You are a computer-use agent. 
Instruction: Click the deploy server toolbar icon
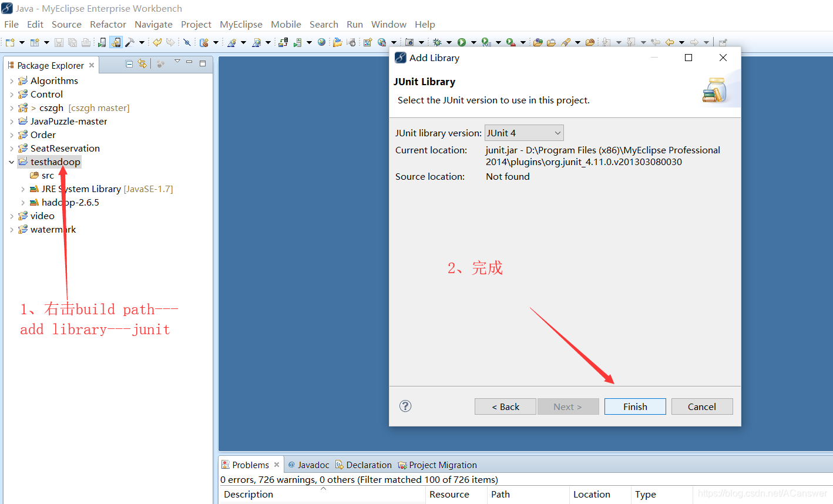[283, 42]
